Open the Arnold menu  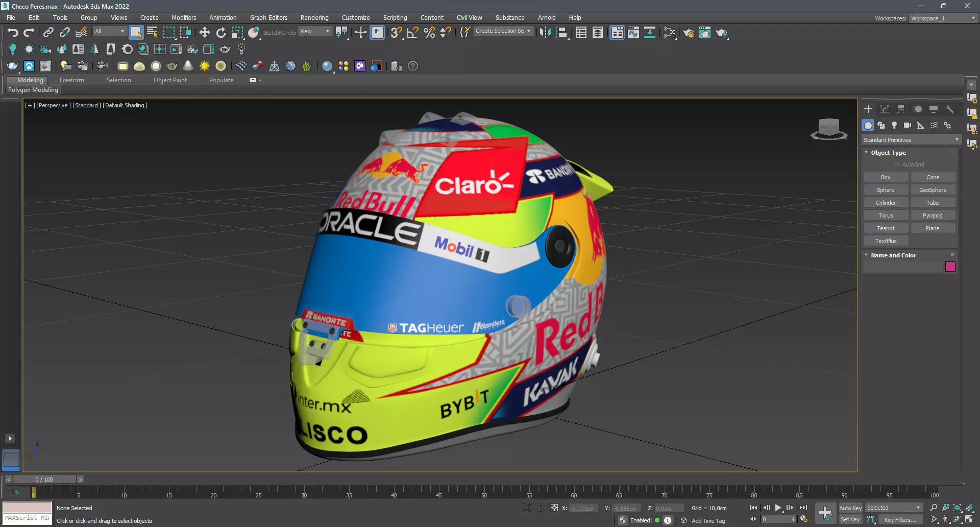[547, 17]
